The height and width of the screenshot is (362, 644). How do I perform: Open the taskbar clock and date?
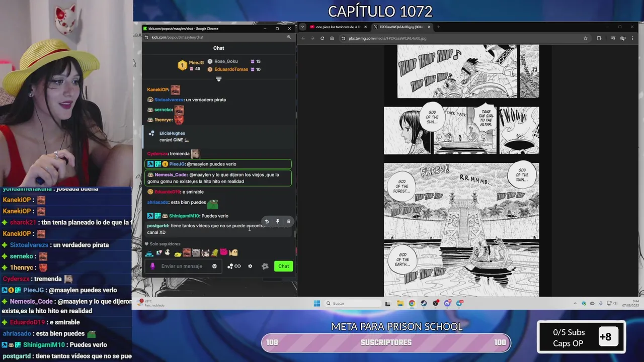(x=630, y=303)
